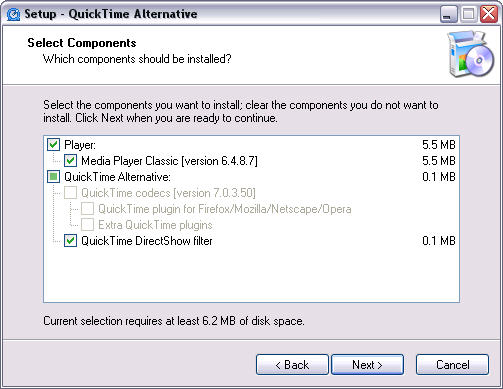Cancel the setup wizard
The image size is (503, 389).
pyautogui.click(x=452, y=365)
